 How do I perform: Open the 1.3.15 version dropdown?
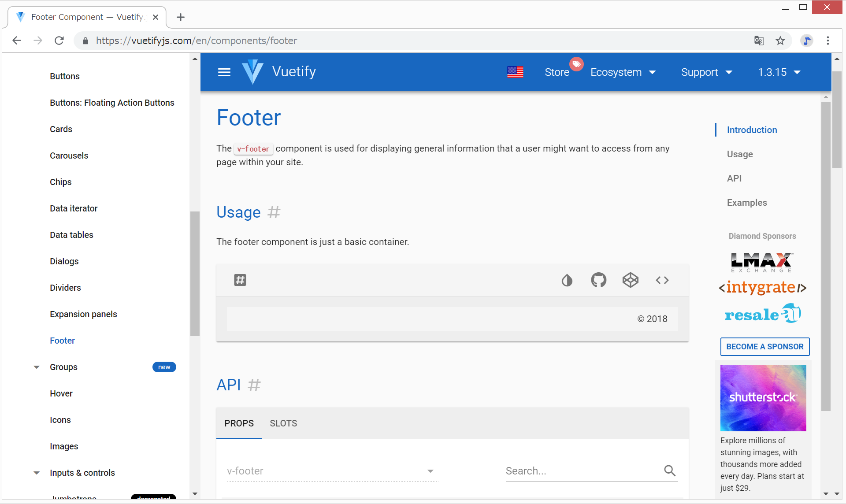coord(779,72)
